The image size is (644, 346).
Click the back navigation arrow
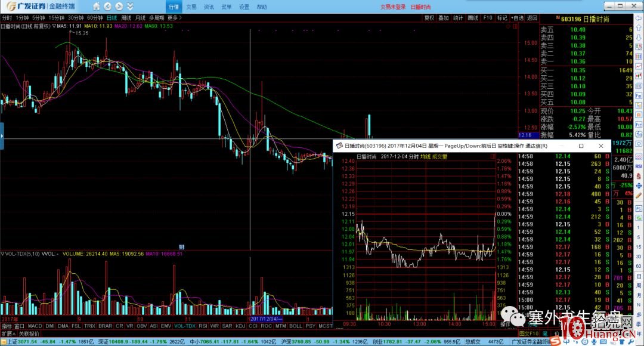coord(107,6)
